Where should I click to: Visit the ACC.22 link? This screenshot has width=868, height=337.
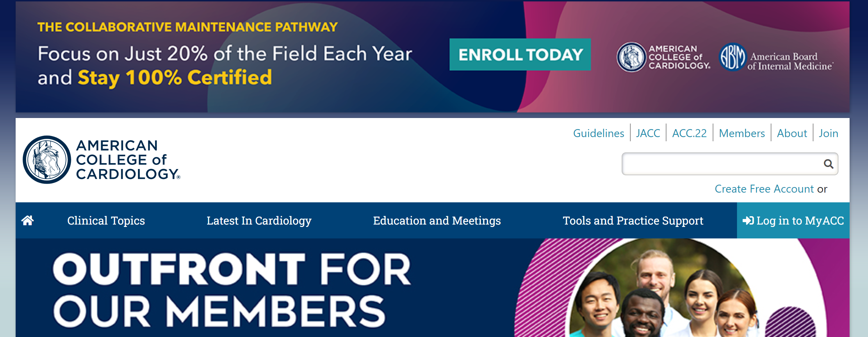coord(689,133)
